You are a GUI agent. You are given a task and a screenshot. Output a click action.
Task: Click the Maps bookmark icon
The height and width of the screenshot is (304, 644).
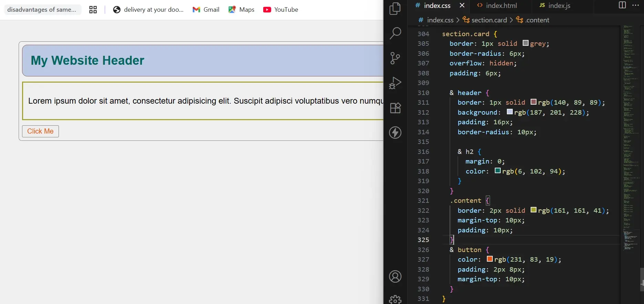click(x=232, y=10)
